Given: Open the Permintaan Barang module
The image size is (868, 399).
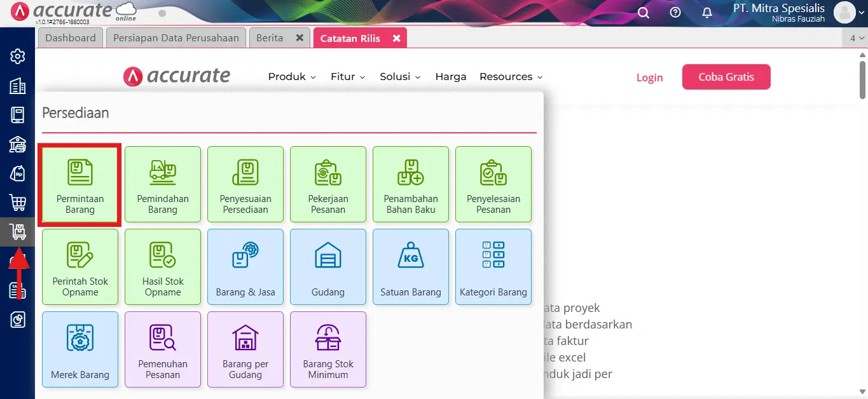Looking at the screenshot, I should coord(79,184).
